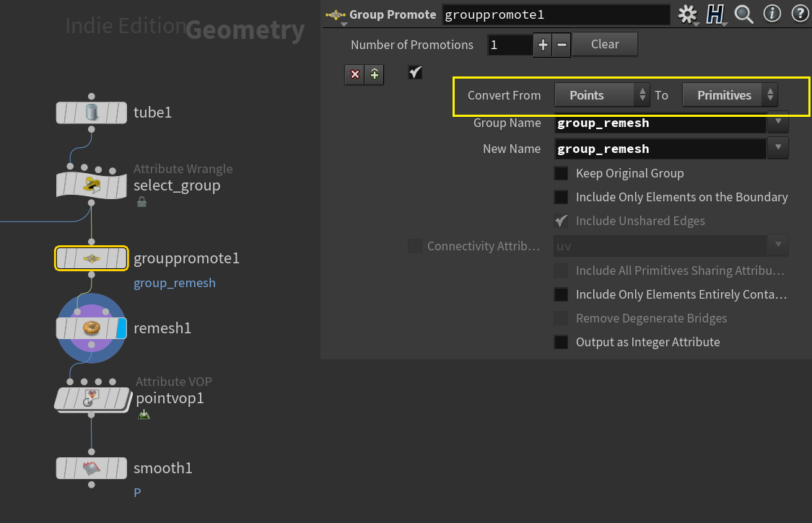Image resolution: width=812 pixels, height=523 pixels.
Task: Click the uv connectivity attribute field
Action: (x=660, y=246)
